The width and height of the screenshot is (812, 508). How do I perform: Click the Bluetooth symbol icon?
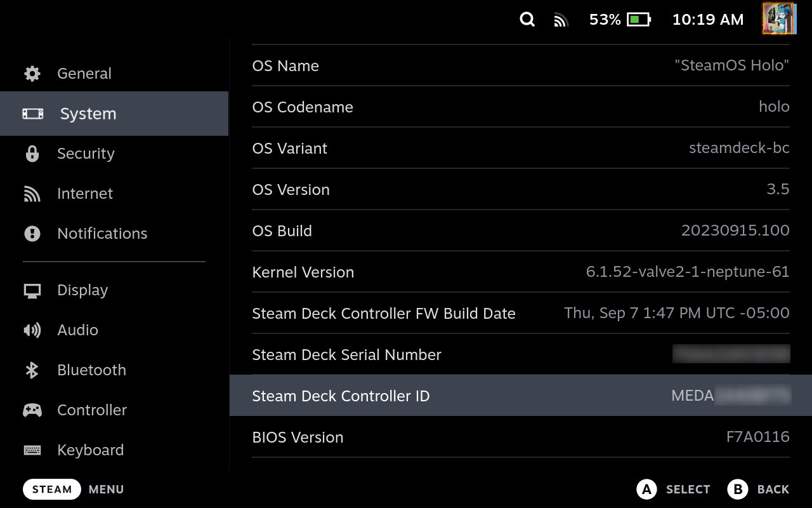32,370
